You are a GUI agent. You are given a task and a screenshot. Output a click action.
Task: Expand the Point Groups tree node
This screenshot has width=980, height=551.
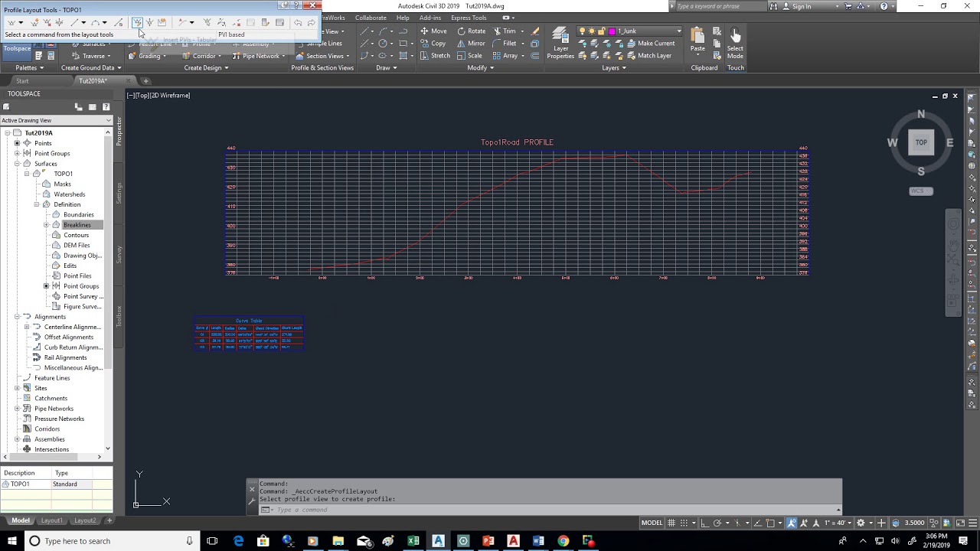pos(17,153)
